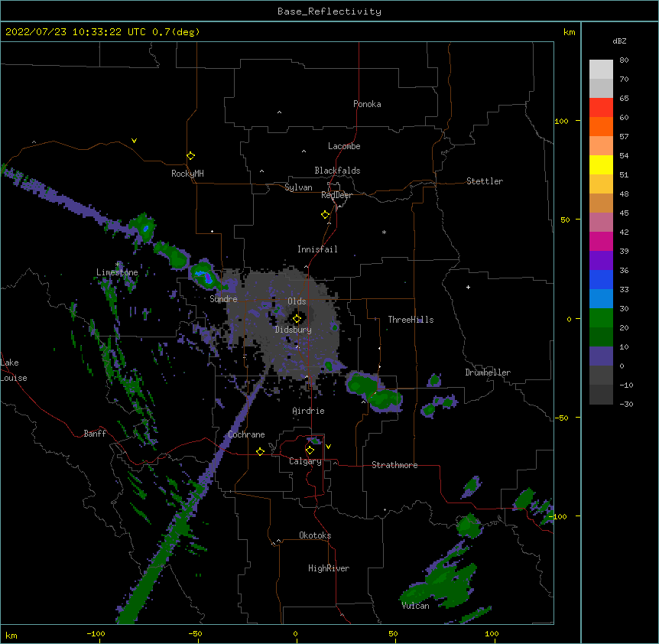Click the yellow diamond marker below Cochrane

coord(260,451)
